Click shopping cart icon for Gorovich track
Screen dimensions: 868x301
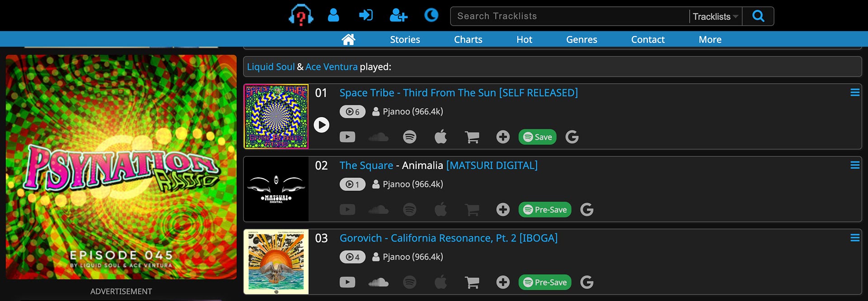coord(472,282)
